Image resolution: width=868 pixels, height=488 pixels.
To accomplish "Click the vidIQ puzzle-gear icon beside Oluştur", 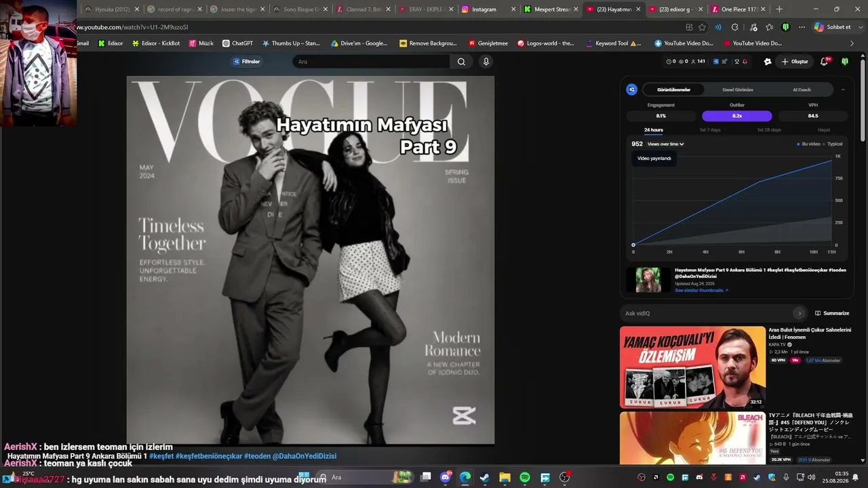I will tap(768, 62).
